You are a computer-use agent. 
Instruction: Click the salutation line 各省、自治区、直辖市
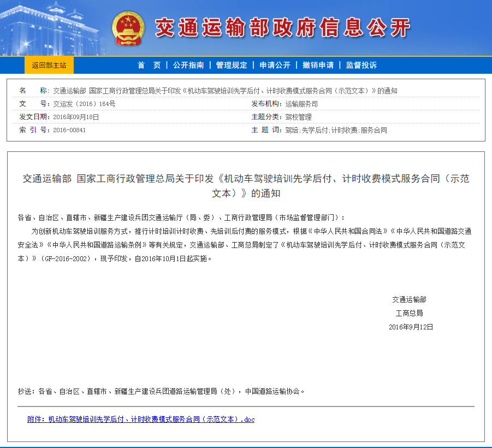[181, 217]
